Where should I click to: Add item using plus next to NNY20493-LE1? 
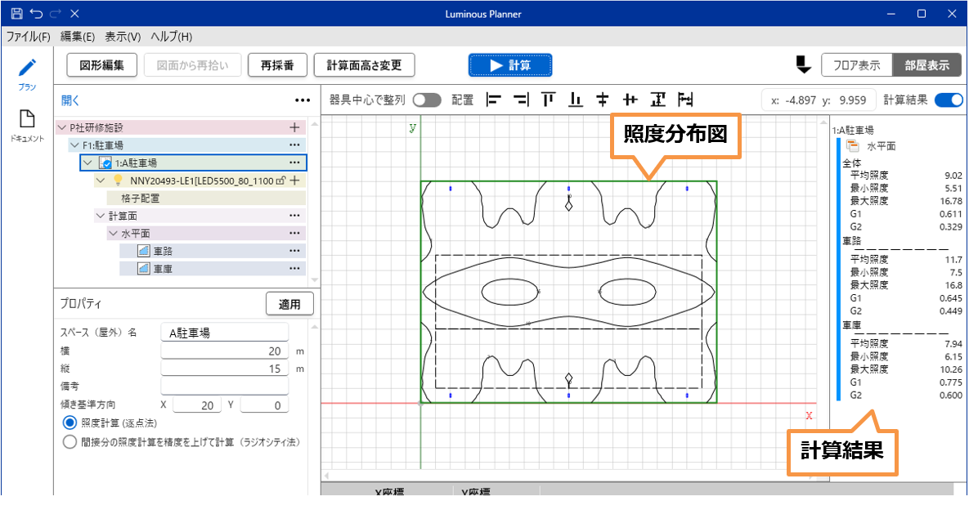point(295,180)
